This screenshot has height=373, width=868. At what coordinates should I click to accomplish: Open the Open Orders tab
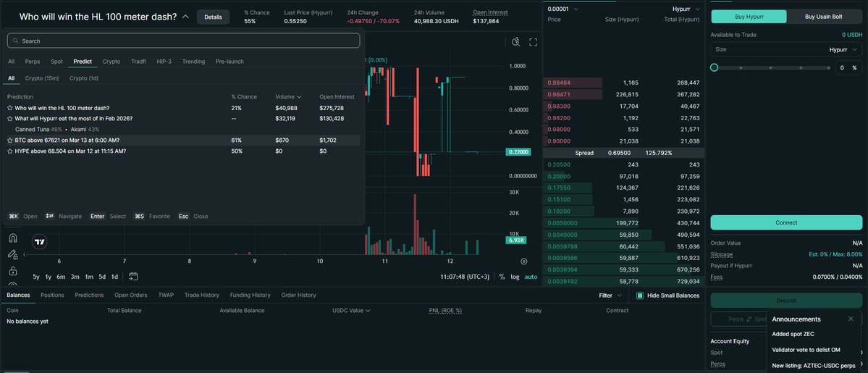[130, 295]
